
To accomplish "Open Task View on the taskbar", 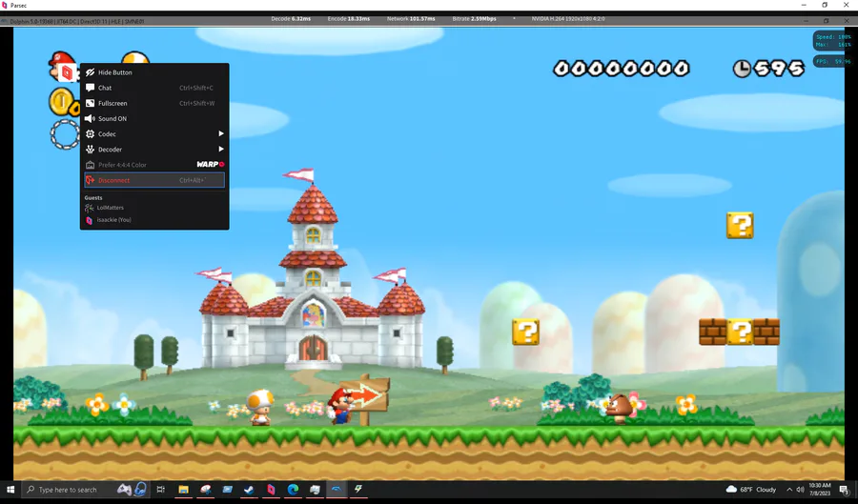I will 160,490.
